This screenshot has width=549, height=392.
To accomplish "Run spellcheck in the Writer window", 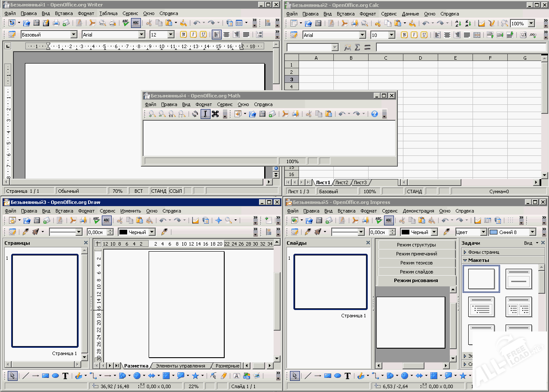I will pos(125,22).
